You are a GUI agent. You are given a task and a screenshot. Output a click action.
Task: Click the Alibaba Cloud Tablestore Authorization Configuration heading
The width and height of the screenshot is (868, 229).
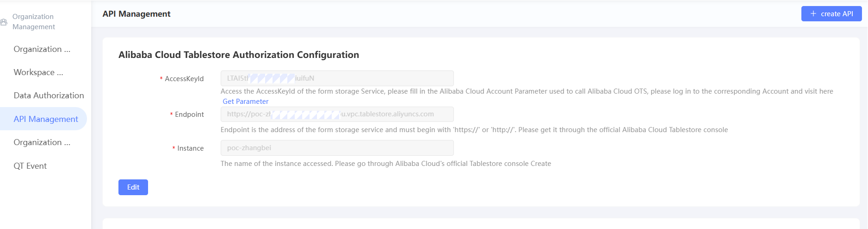239,55
